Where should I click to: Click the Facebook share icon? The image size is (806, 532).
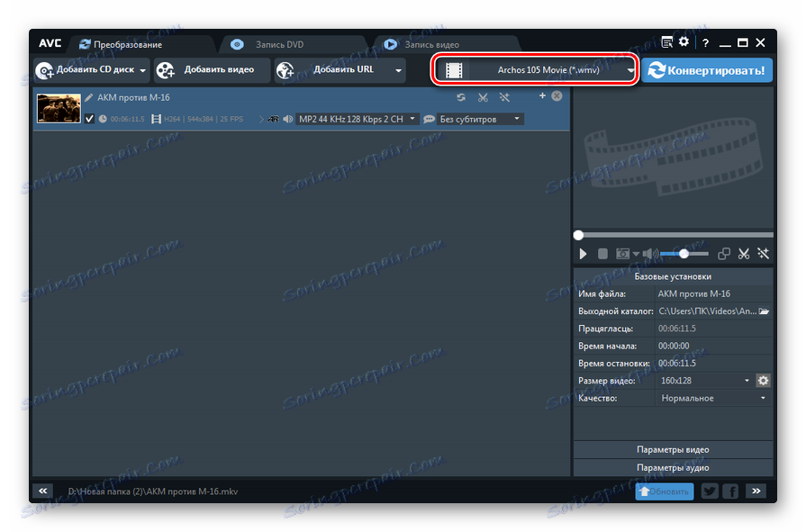pos(730,491)
